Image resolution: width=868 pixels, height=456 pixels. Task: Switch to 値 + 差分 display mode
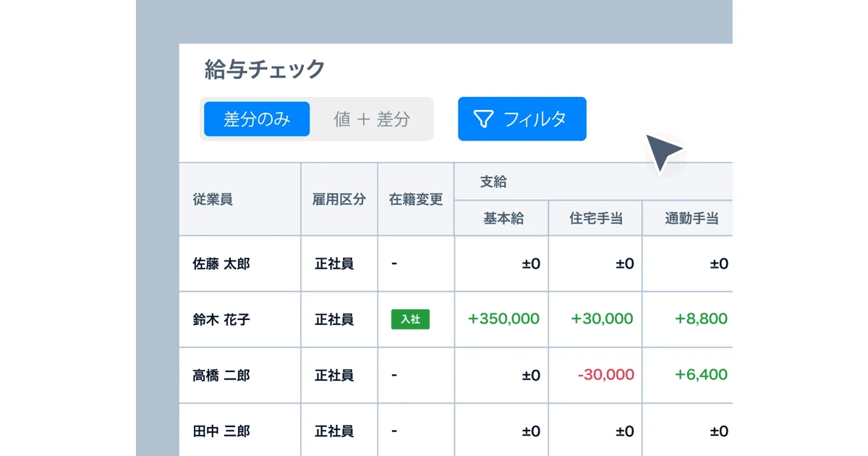point(372,119)
